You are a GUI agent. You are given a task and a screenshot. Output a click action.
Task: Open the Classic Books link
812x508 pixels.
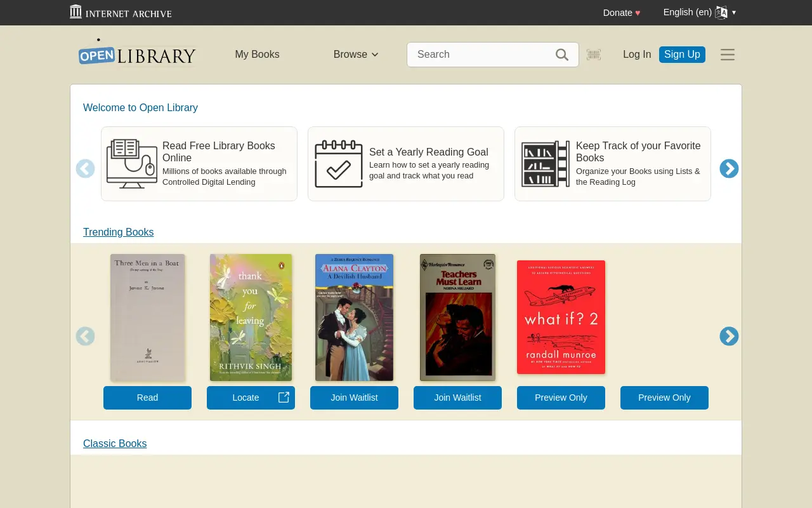click(x=115, y=444)
